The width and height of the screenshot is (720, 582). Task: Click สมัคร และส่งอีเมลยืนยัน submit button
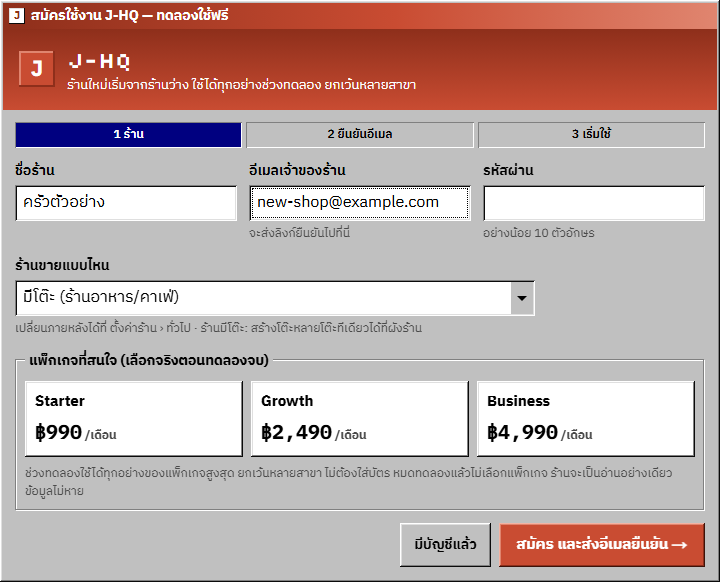coord(602,545)
